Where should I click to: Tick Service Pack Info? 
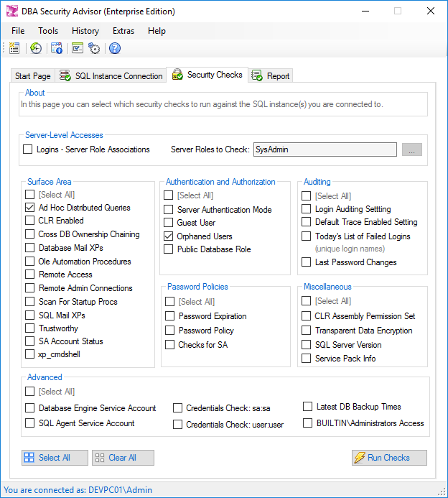(306, 359)
